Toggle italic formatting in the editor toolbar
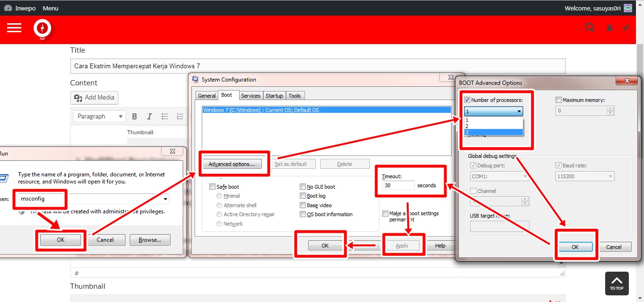This screenshot has height=302, width=644. [x=150, y=117]
